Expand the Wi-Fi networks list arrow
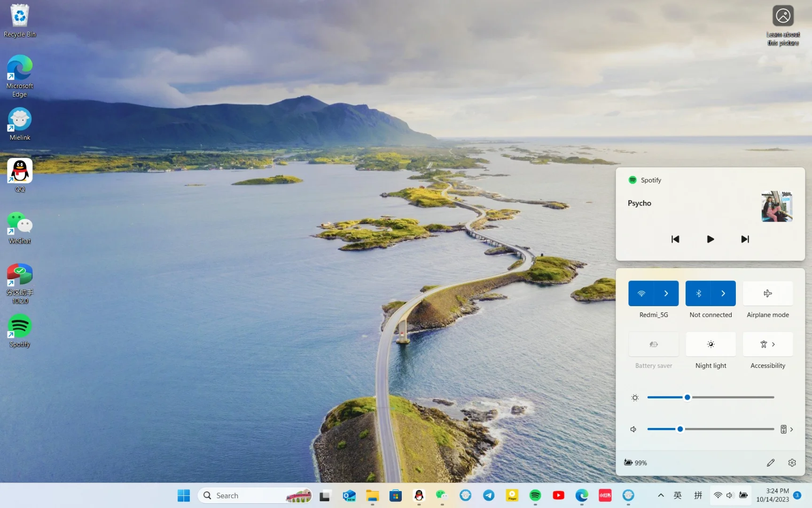Image resolution: width=812 pixels, height=508 pixels. [666, 294]
